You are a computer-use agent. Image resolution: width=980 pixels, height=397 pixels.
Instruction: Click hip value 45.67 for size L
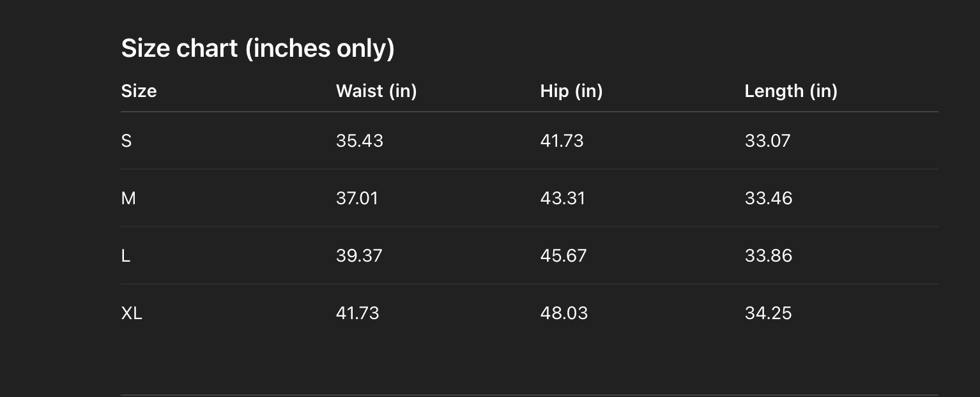[563, 256]
